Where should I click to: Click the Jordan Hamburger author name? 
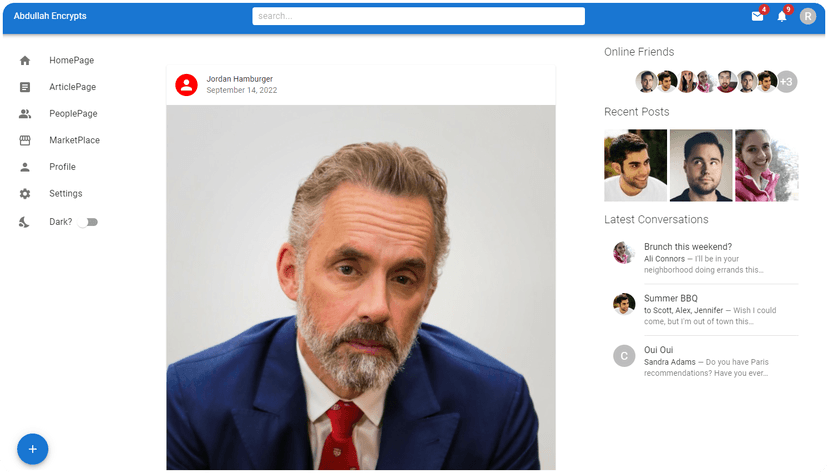[x=239, y=79]
